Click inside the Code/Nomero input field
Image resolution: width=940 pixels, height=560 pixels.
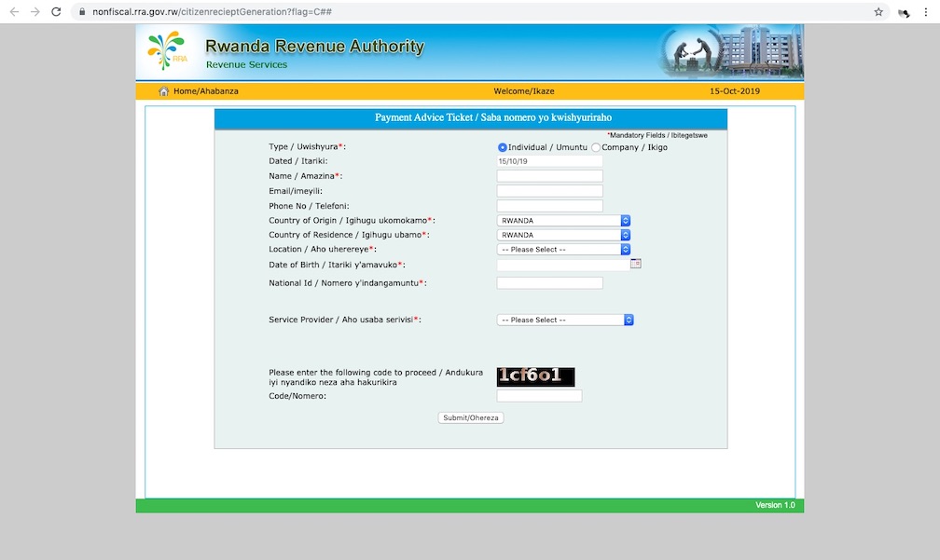point(539,395)
